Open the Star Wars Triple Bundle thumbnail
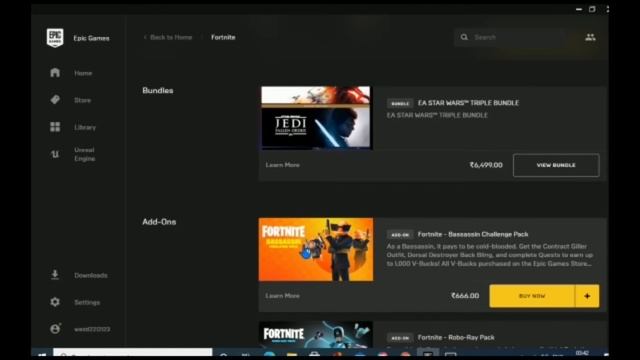 click(316, 118)
